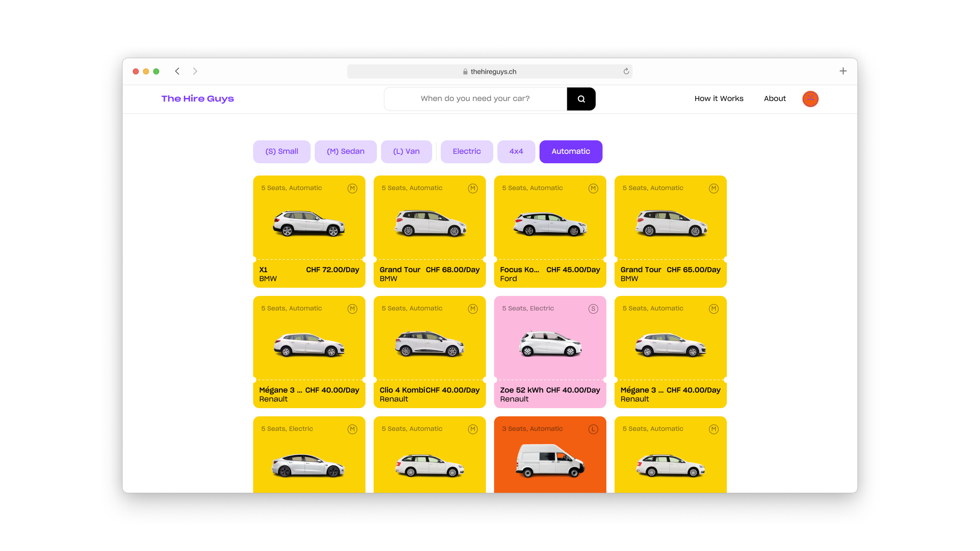
Task: Click The Hire Guys logo
Action: point(197,99)
